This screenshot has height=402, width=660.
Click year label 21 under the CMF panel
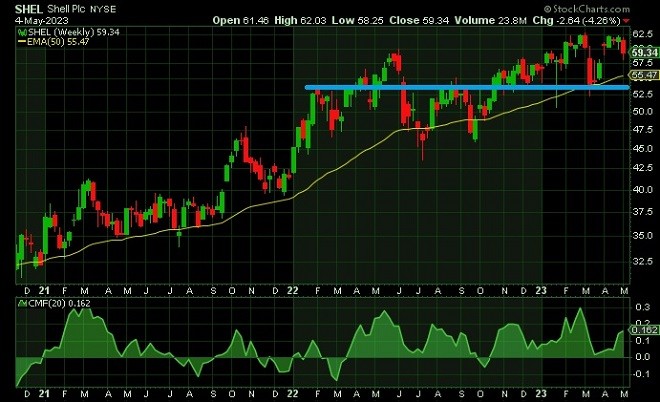44,394
